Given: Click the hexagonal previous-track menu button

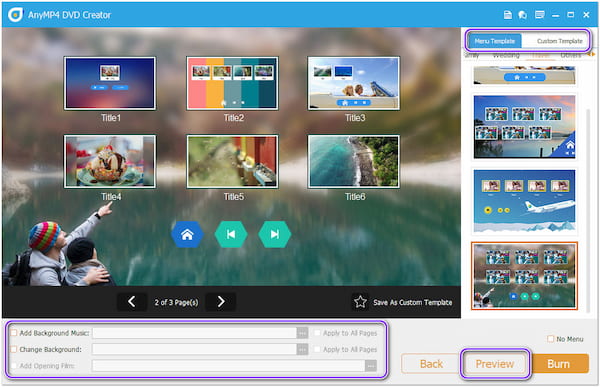Looking at the screenshot, I should pos(231,234).
